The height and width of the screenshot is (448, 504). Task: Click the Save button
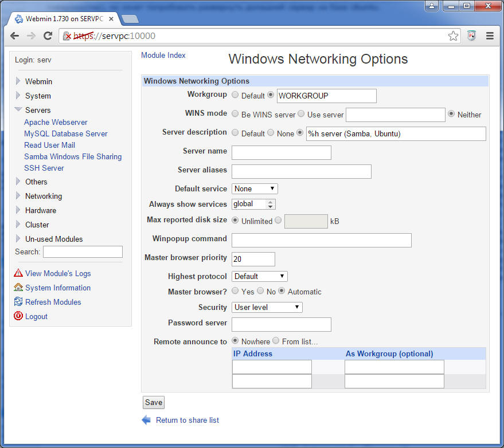[154, 402]
